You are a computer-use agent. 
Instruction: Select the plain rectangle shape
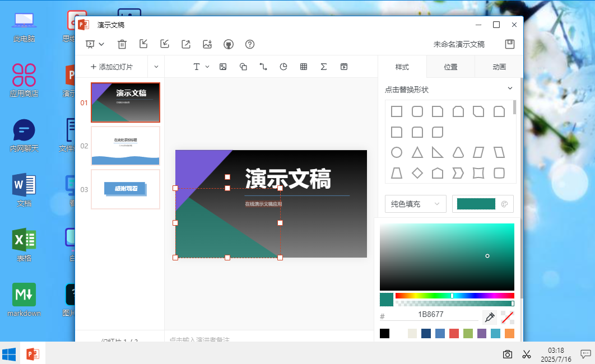tap(397, 111)
